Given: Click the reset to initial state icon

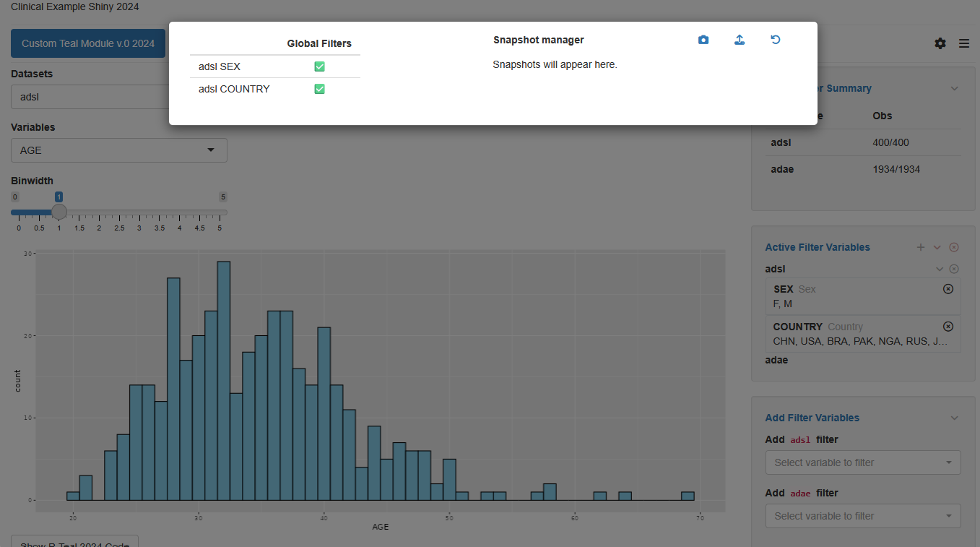Looking at the screenshot, I should click(x=776, y=40).
